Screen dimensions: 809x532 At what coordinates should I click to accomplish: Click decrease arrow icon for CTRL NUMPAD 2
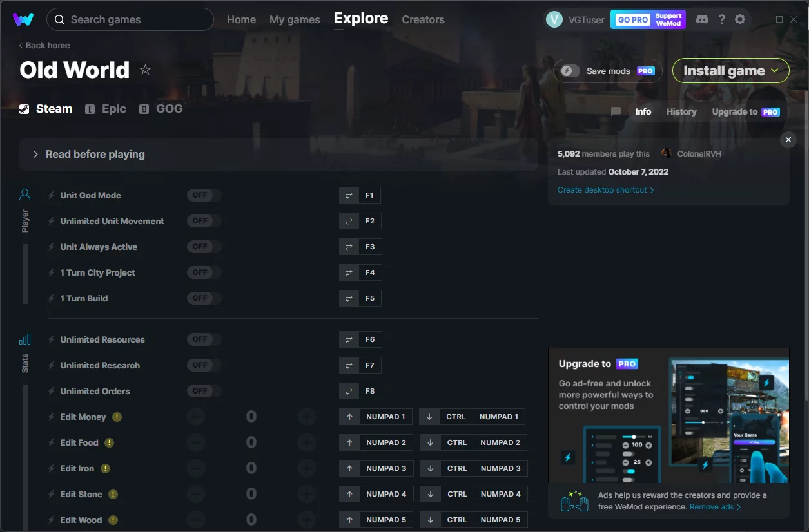coord(430,442)
